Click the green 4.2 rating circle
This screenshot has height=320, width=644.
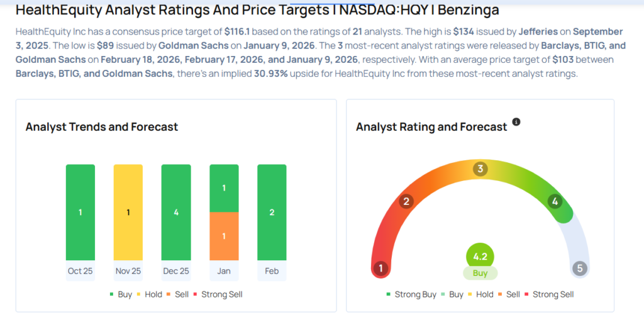[480, 257]
